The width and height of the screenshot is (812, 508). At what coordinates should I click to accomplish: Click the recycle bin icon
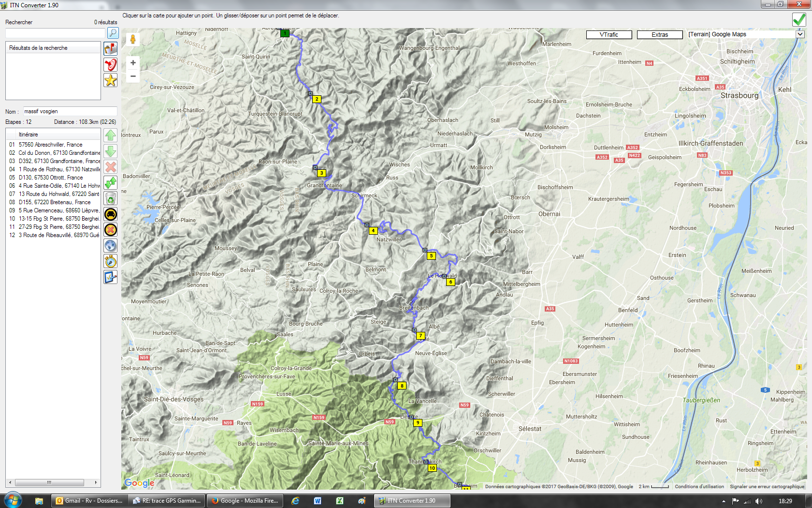pos(111,198)
